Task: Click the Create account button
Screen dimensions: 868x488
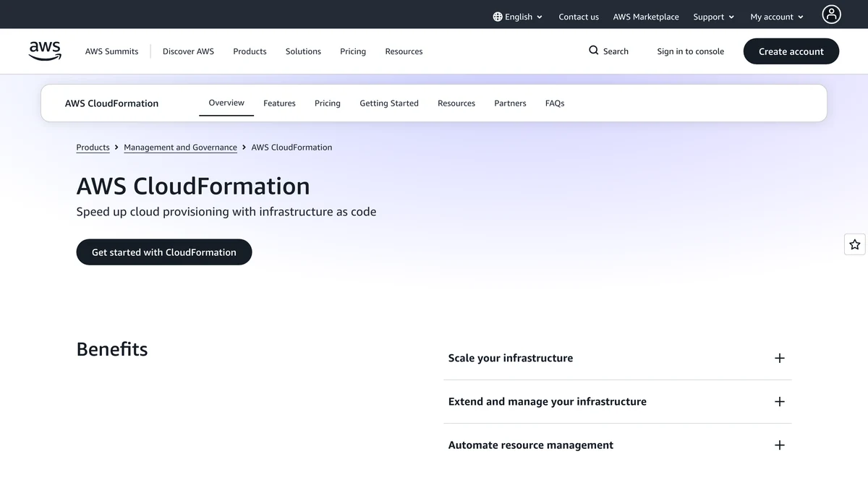Action: coord(791,51)
